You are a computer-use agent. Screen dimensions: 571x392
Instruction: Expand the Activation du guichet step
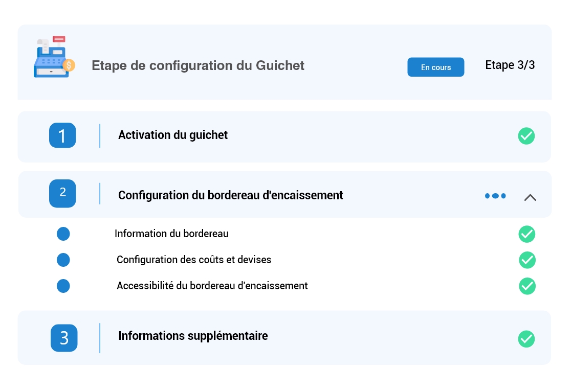coord(173,135)
